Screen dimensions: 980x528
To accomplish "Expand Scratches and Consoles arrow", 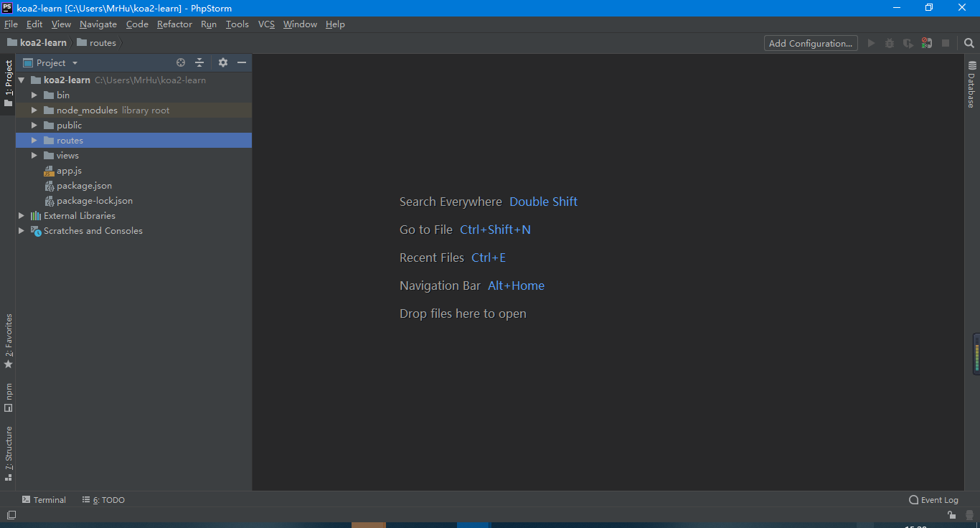I will (x=22, y=231).
